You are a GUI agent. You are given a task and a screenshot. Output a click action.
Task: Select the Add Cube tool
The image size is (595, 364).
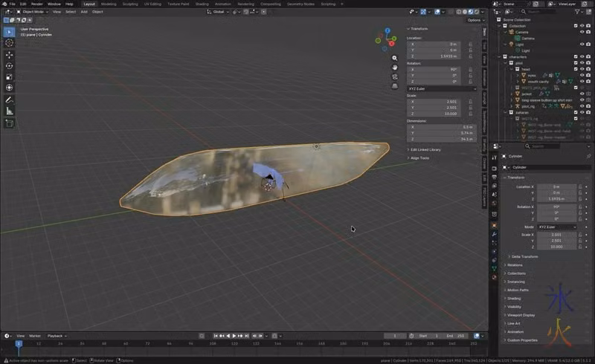click(x=9, y=123)
